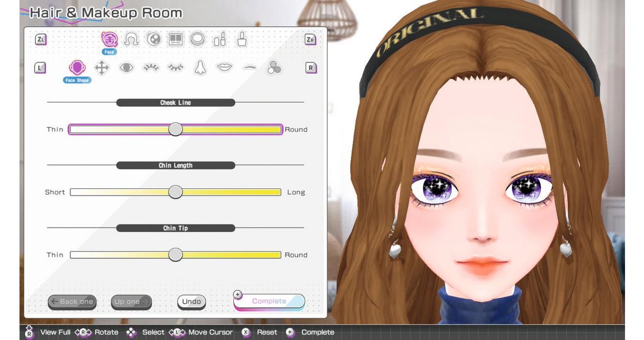Select the second eyelash icon
This screenshot has width=644, height=340.
click(x=175, y=67)
